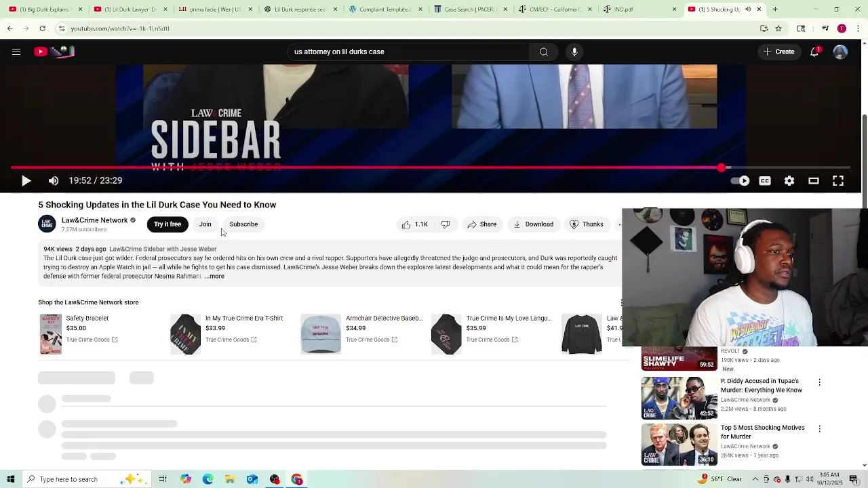Join the Law&Crime channel membership
Screen dimensions: 868x488
tap(205, 224)
